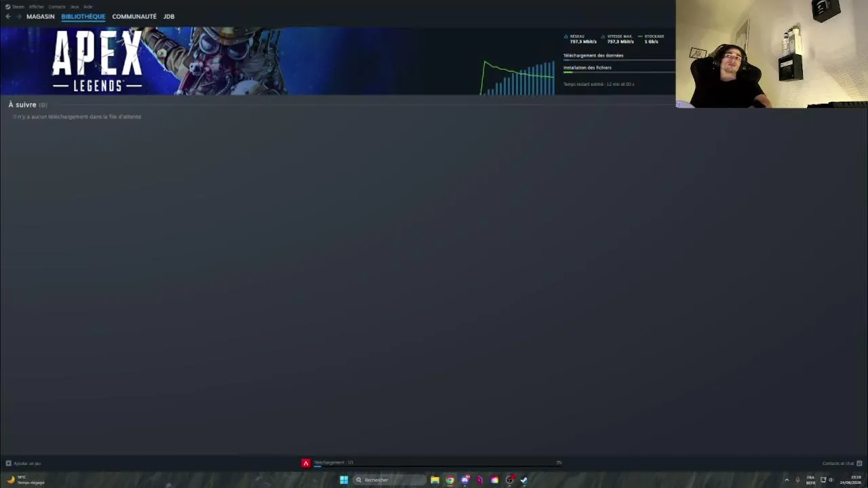Click the Téléchargement des données progress bar
The height and width of the screenshot is (488, 868).
618,60
